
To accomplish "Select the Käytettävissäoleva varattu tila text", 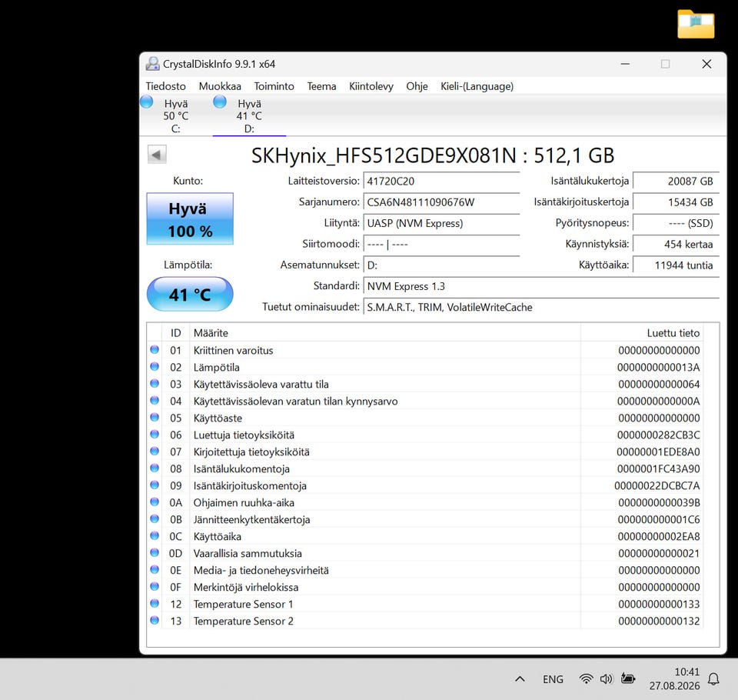I will (x=261, y=385).
